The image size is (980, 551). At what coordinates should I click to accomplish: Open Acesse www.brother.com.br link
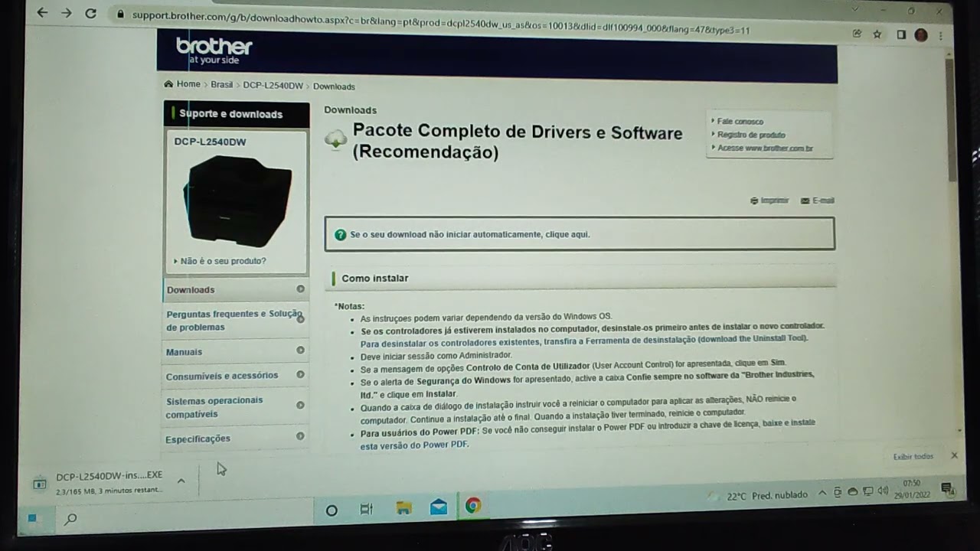pyautogui.click(x=765, y=148)
